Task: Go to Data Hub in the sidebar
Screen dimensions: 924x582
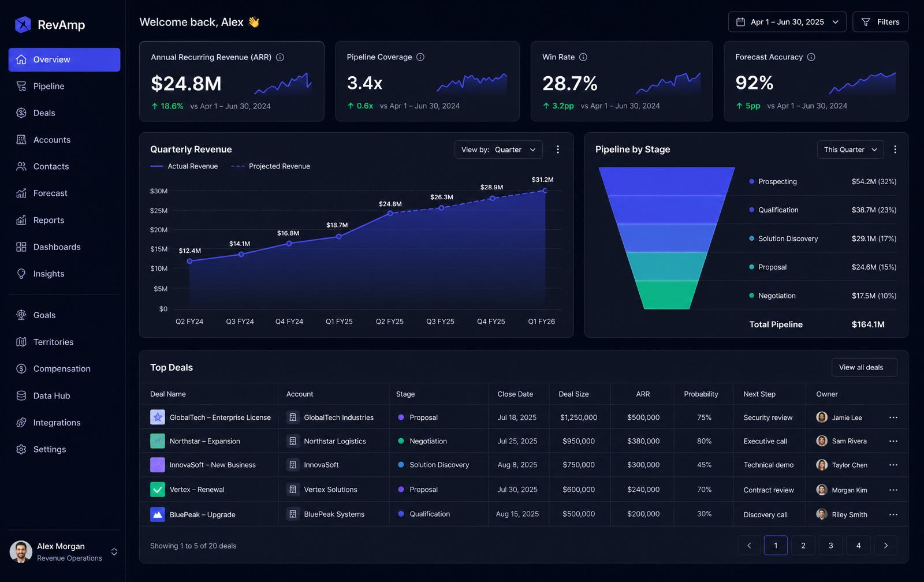Action: coord(65,396)
